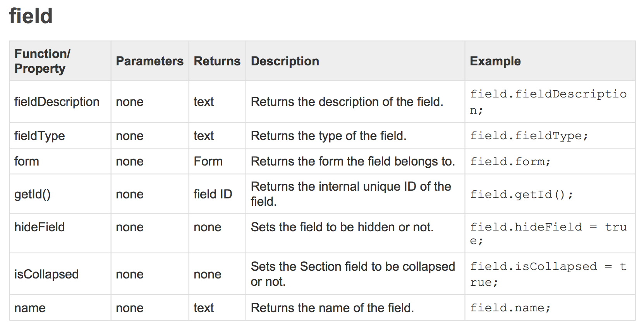Click the "field ID" return value cell
Viewport: 644px width, 333px height.
click(x=213, y=194)
